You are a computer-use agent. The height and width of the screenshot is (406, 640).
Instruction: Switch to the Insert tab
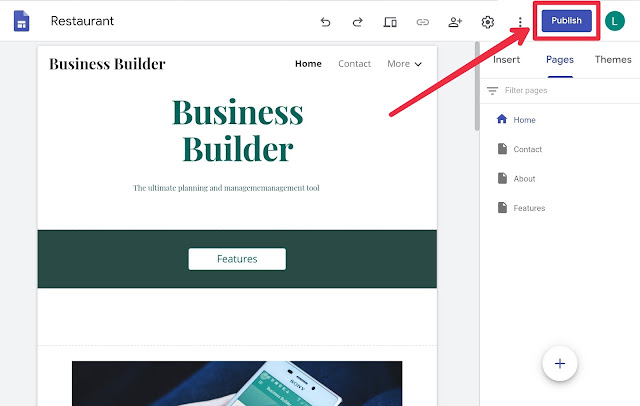pos(507,60)
